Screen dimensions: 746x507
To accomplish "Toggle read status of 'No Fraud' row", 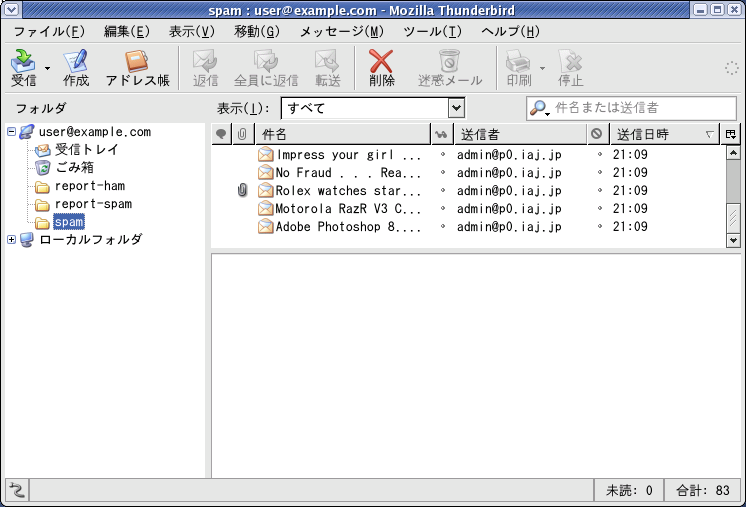I will click(x=443, y=172).
